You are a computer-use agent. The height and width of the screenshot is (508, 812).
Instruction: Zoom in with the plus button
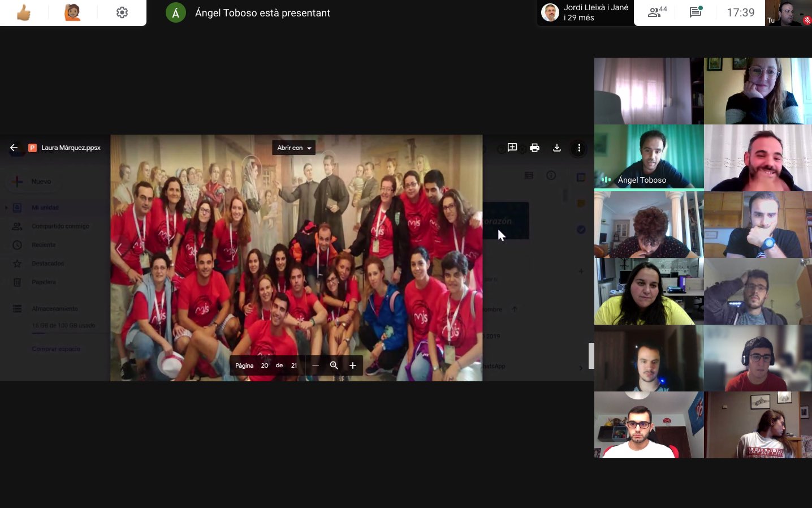353,365
